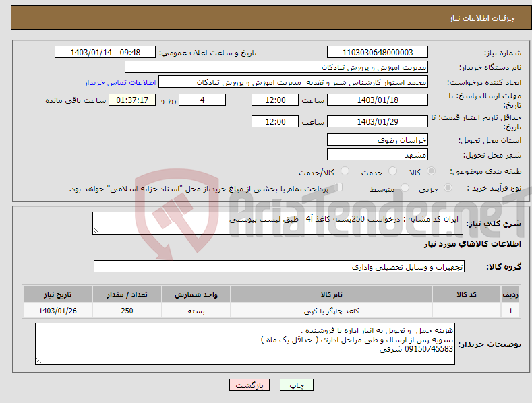Click the تاریخ نیاز column header
Screen dimensions: 532x403
tap(57, 294)
